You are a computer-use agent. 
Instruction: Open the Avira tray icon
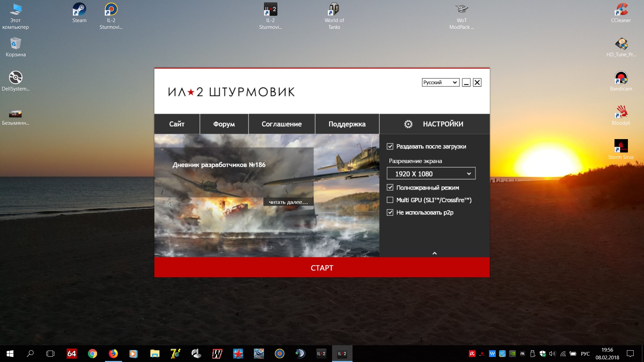point(472,354)
